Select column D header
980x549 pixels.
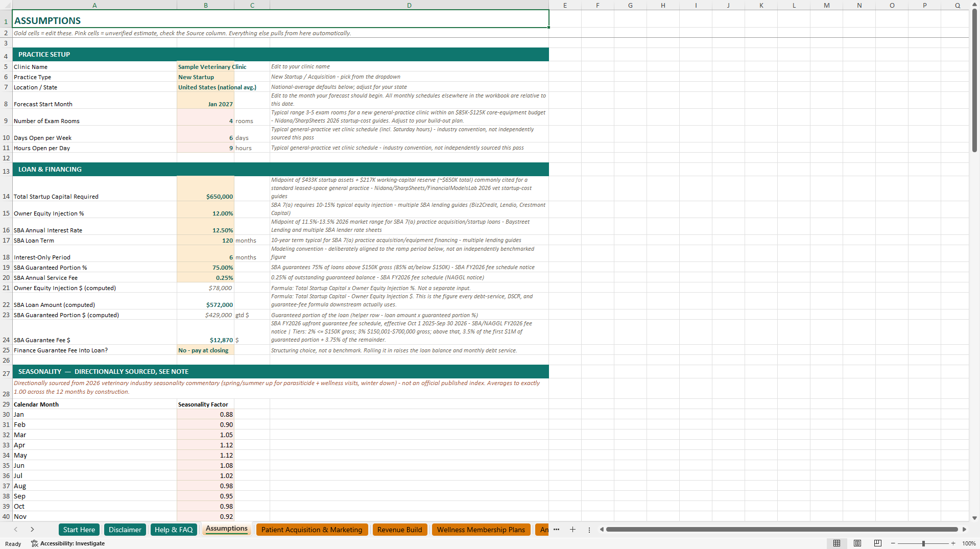(409, 5)
